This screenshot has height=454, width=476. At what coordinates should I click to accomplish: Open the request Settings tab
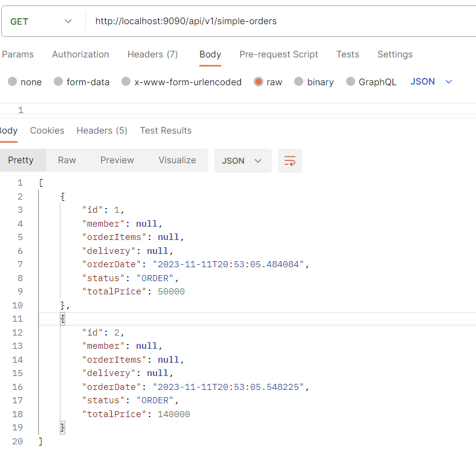pyautogui.click(x=395, y=54)
